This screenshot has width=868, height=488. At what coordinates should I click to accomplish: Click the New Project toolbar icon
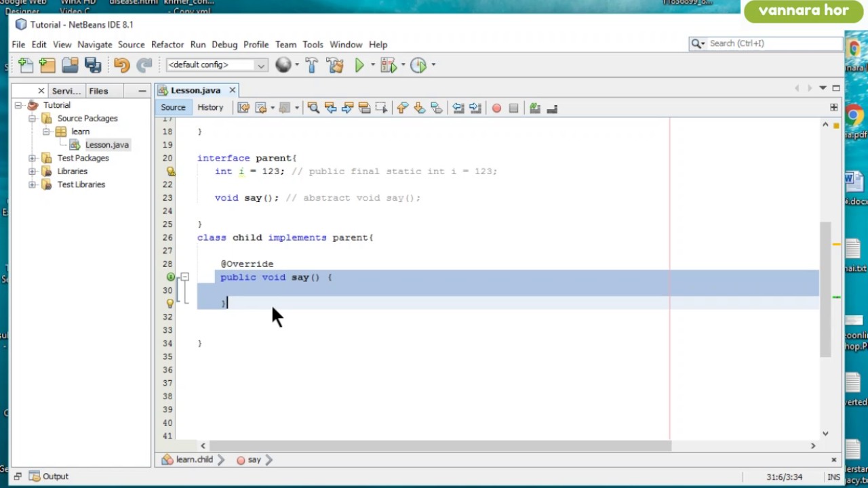[x=47, y=65]
